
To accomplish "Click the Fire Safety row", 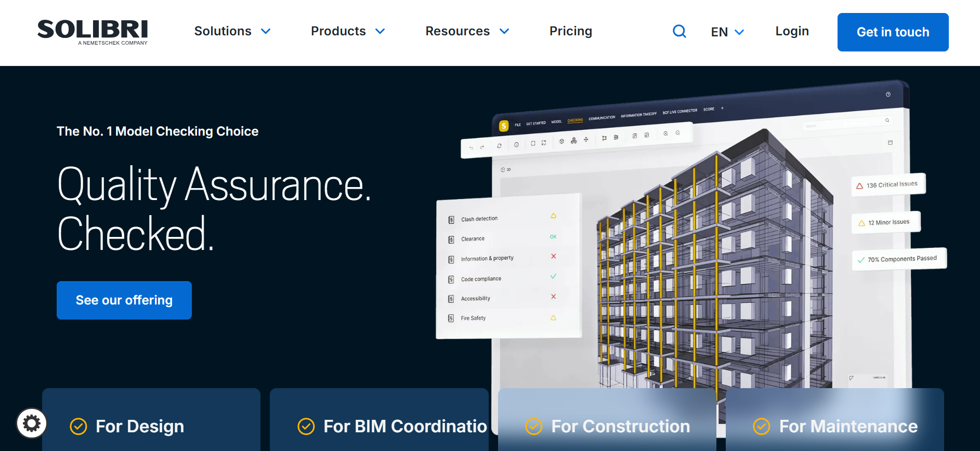I will tap(503, 318).
